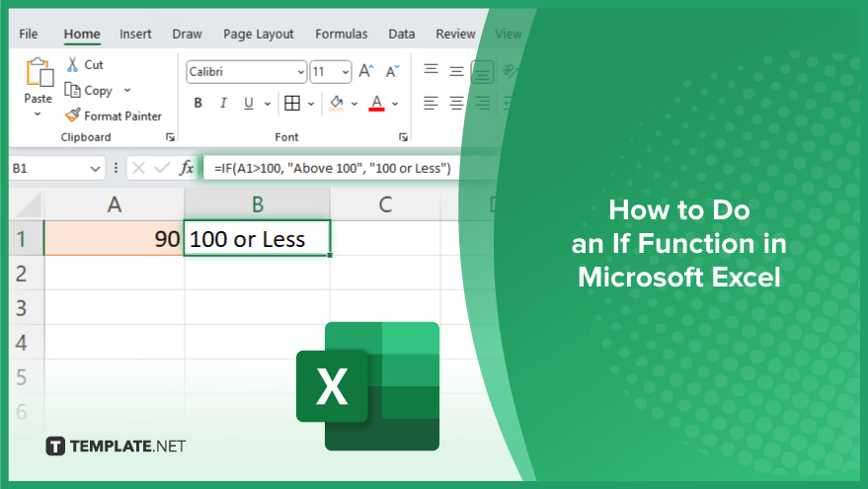Toggle Bold formatting
The image size is (868, 489).
tap(197, 103)
